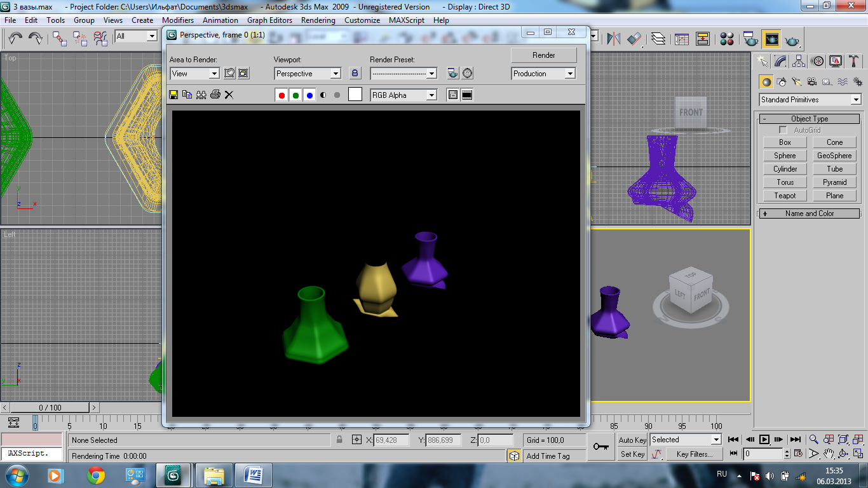Click the Teapot primitive button
Screen dimensions: 868x488
click(785, 196)
